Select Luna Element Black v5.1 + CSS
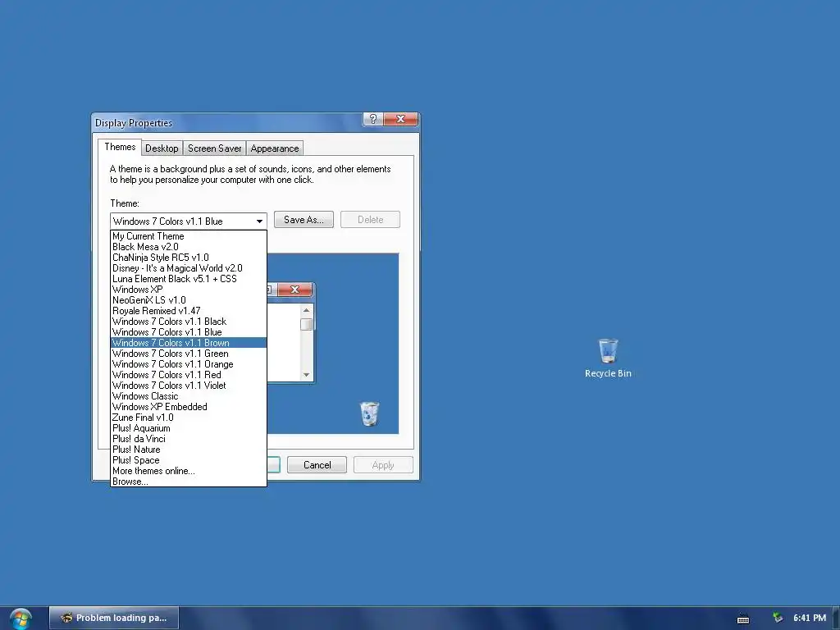 coord(189,279)
